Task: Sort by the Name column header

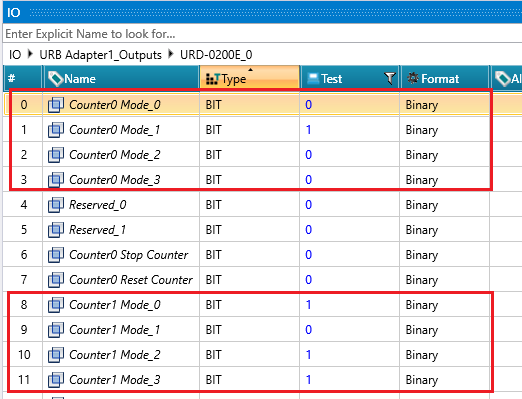Action: pos(121,79)
